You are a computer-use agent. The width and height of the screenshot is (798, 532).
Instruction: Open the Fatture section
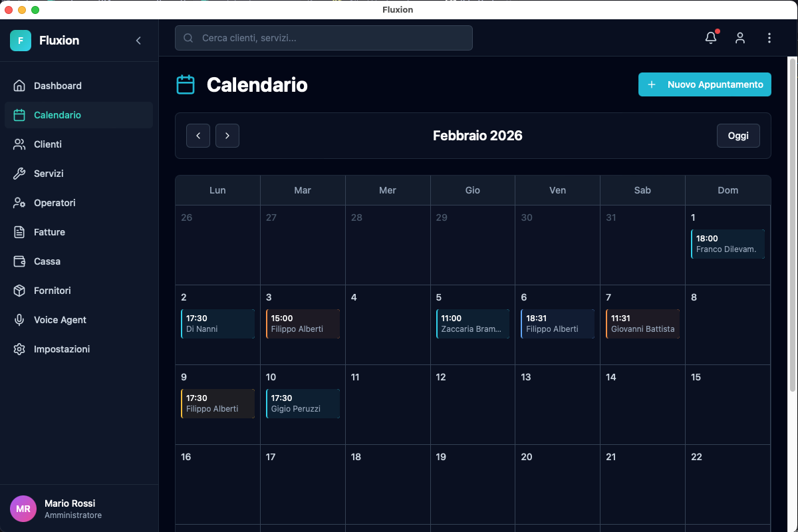49,231
